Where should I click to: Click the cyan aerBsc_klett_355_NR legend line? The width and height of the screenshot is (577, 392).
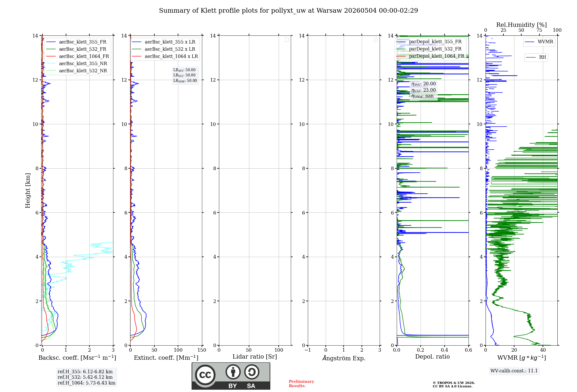(x=51, y=64)
